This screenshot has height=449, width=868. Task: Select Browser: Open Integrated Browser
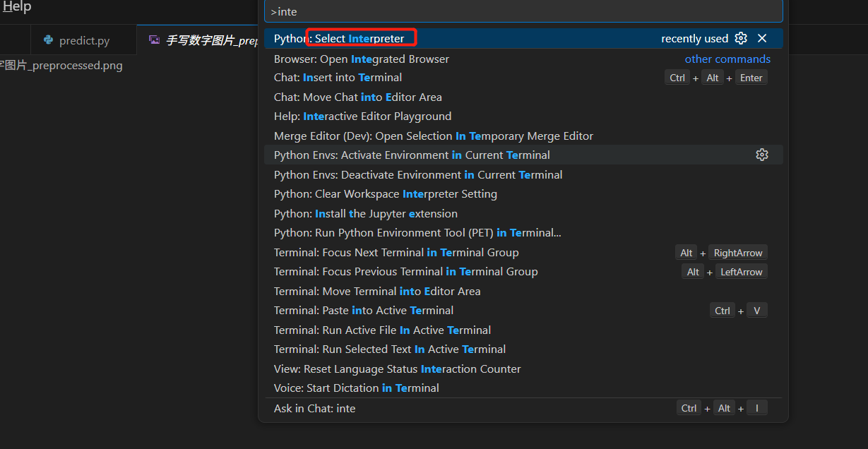523,59
